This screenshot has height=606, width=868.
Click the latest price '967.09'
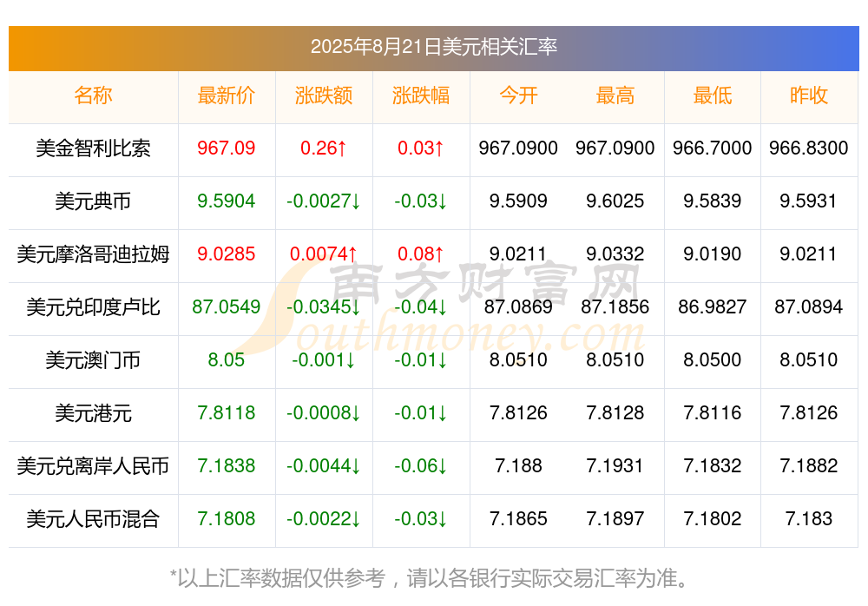click(227, 148)
